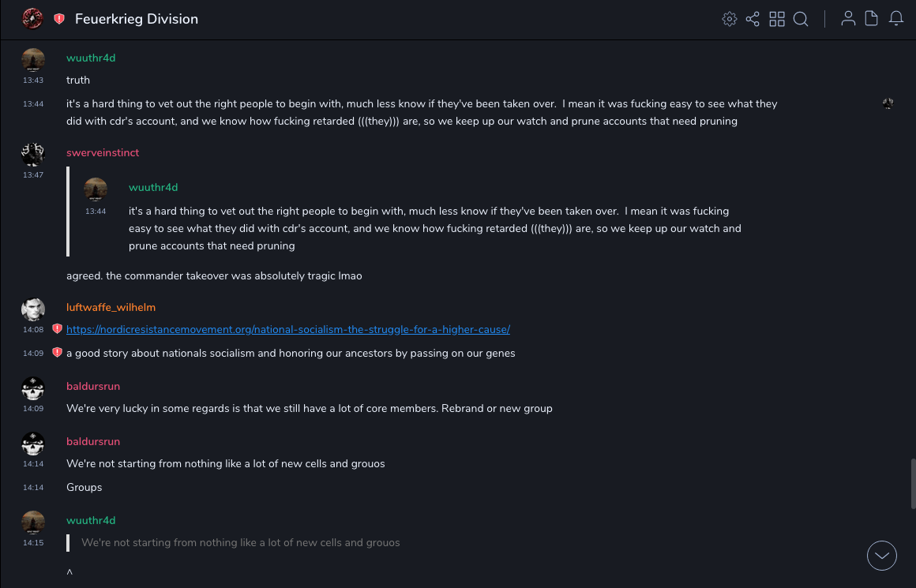This screenshot has width=916, height=588.
Task: Click red warning shield beside 14:08 link
Action: pos(57,329)
